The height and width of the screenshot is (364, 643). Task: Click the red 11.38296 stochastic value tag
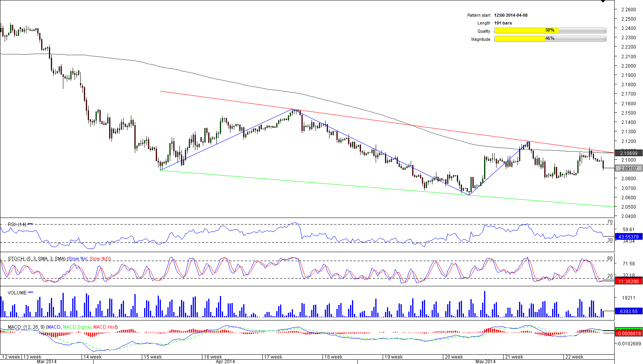[628, 281]
